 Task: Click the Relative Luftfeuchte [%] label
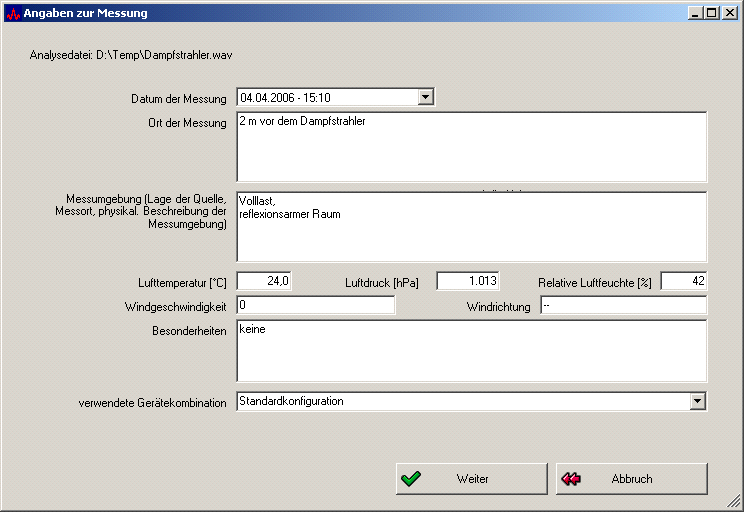[x=594, y=283]
